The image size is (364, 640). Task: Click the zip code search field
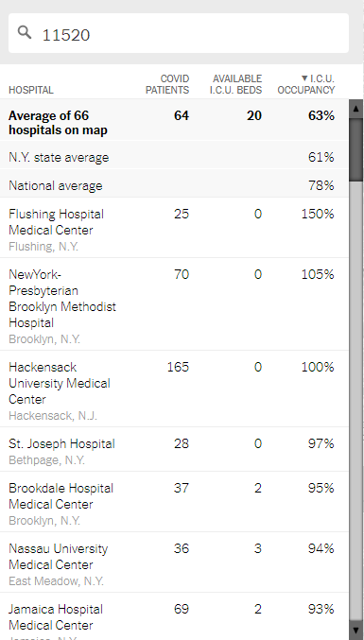pyautogui.click(x=179, y=33)
